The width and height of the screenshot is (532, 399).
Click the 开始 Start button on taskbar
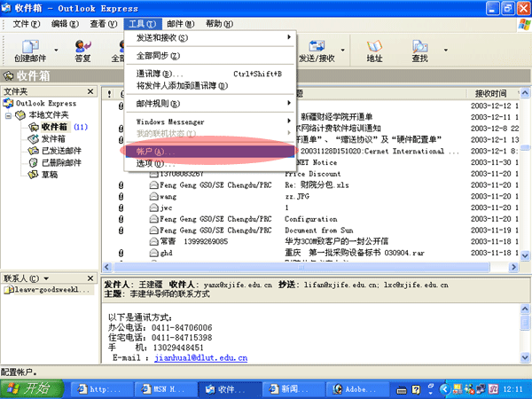click(31, 388)
